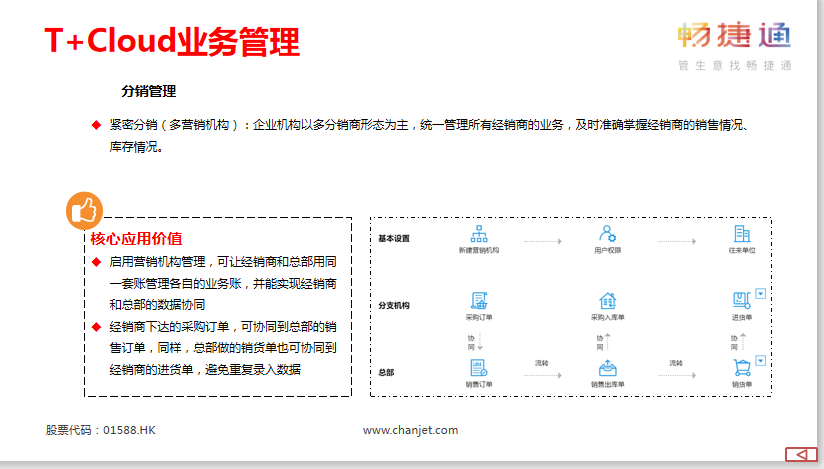Click the 用户权限 user settings icon
824x469 pixels.
tap(607, 233)
